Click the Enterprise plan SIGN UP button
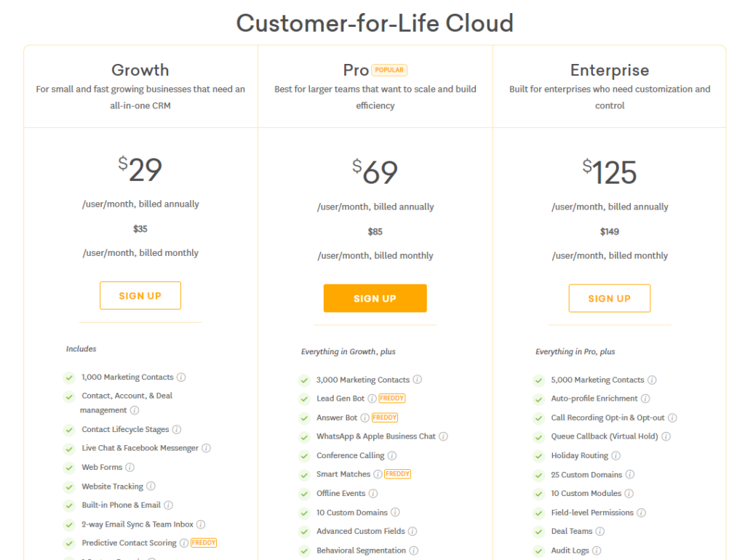Screen dimensions: 745x560 coord(609,298)
